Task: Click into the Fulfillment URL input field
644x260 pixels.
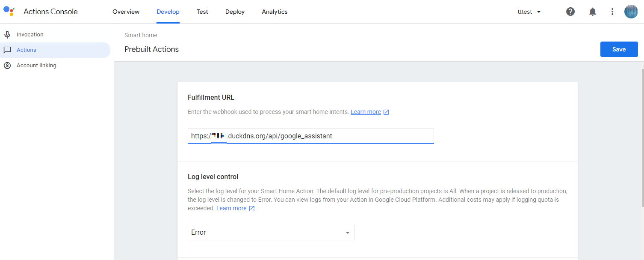Action: tap(311, 136)
